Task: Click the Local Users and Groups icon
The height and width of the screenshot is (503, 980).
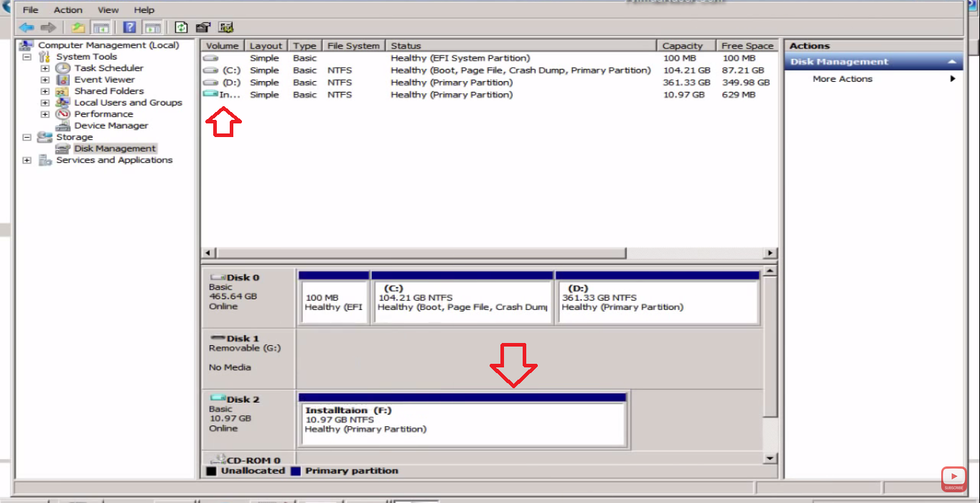Action: coord(62,103)
